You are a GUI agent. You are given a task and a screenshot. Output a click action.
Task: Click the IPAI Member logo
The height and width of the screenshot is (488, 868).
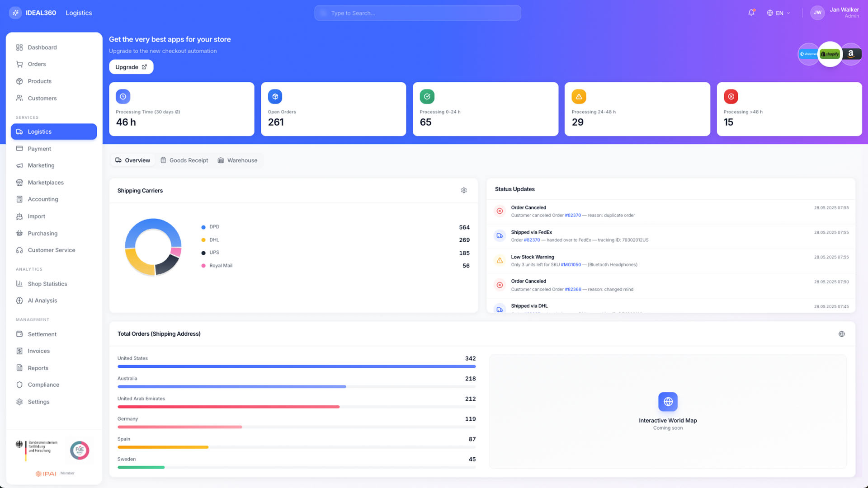(x=55, y=474)
